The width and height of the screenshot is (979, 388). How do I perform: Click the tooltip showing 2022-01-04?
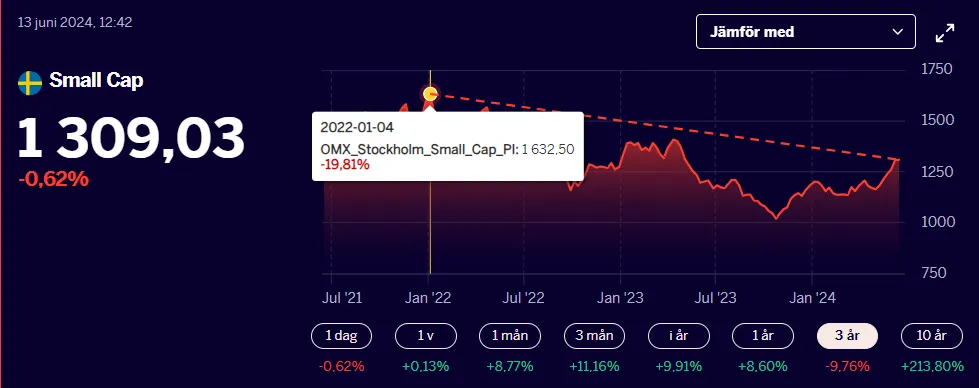[448, 146]
